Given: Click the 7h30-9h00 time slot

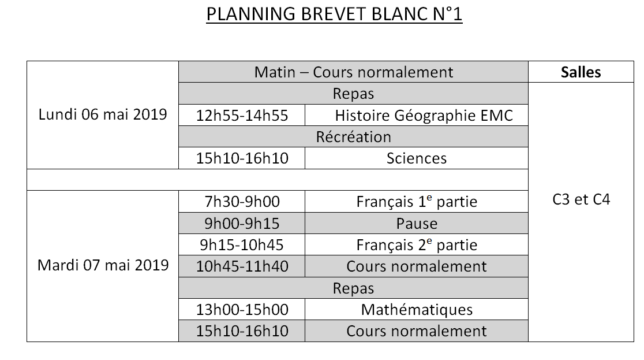Looking at the screenshot, I should click(x=242, y=202).
